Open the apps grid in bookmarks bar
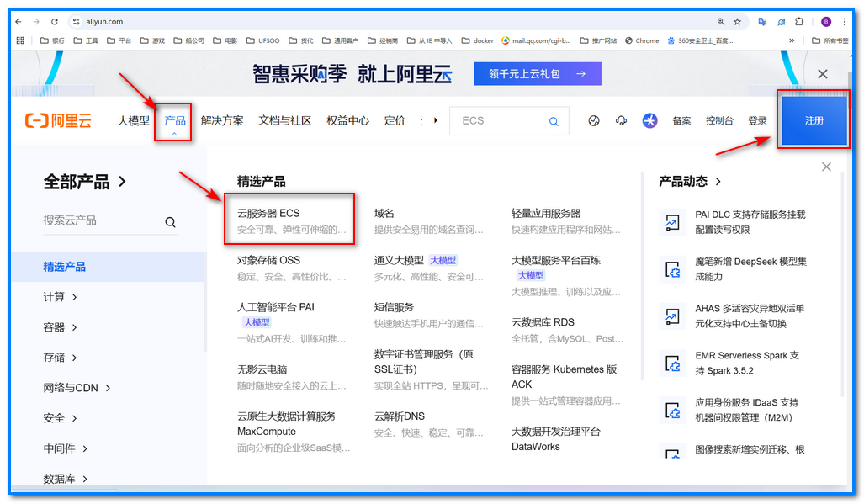 tap(20, 40)
